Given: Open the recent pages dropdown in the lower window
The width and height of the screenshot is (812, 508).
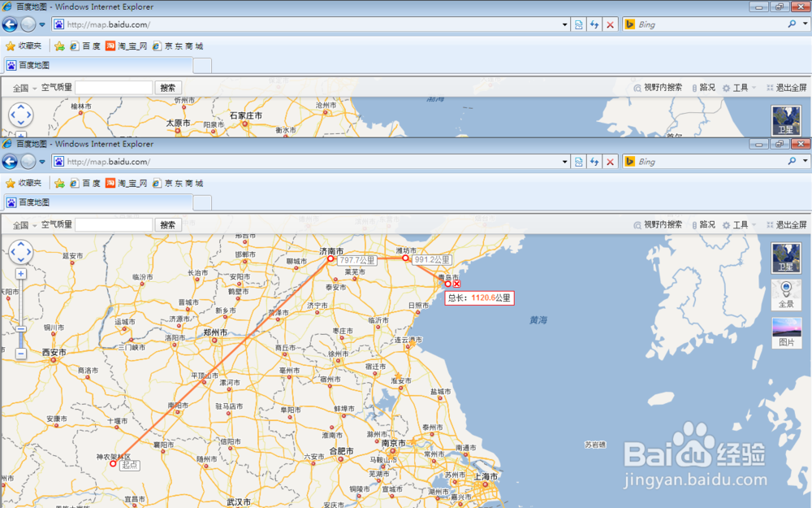Looking at the screenshot, I should (x=42, y=162).
